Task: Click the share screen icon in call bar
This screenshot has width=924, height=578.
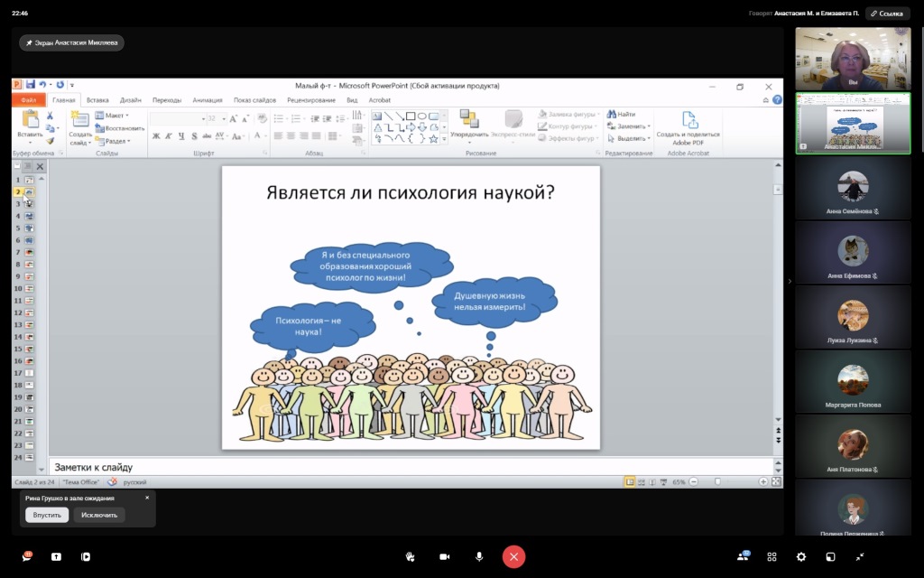Action: [56, 556]
